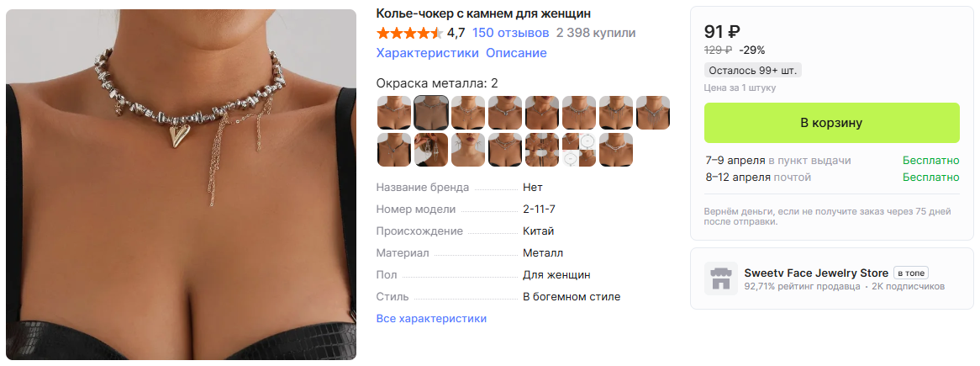Expand Все характеристики link
980x366 pixels.
point(431,318)
